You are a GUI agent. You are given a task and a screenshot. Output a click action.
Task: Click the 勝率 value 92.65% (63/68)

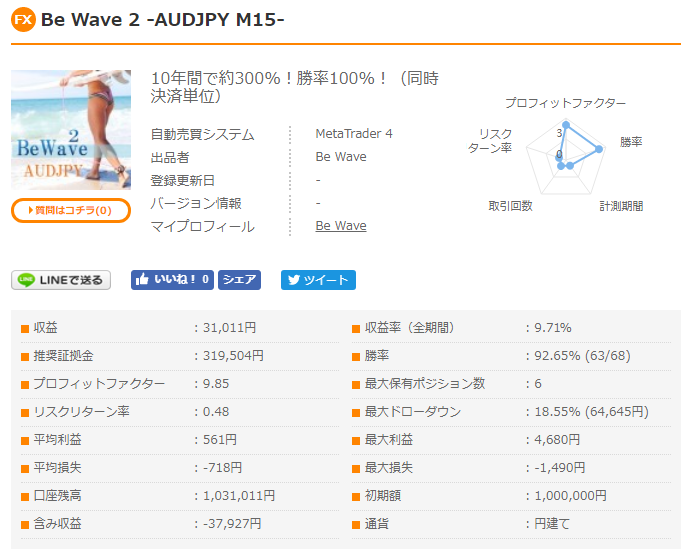click(x=582, y=355)
